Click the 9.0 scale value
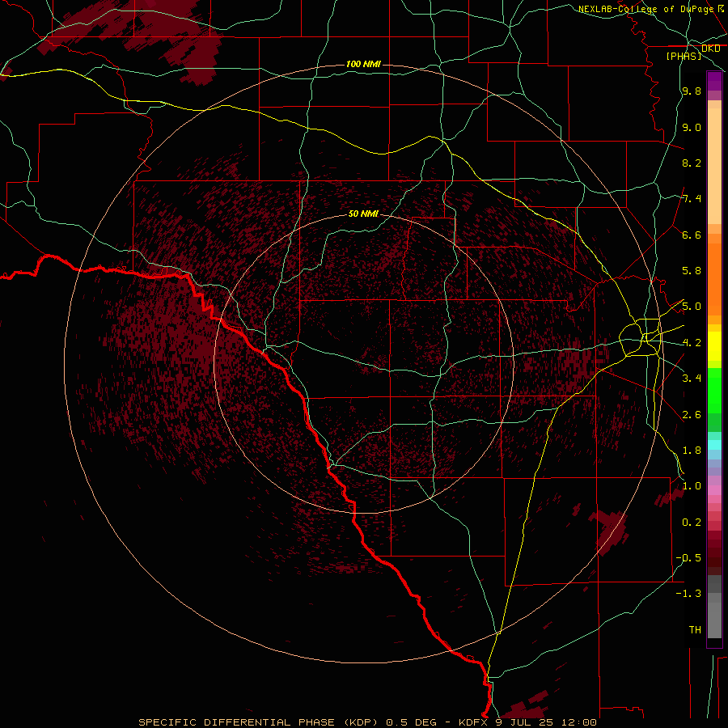This screenshot has height=728, width=728. [692, 127]
